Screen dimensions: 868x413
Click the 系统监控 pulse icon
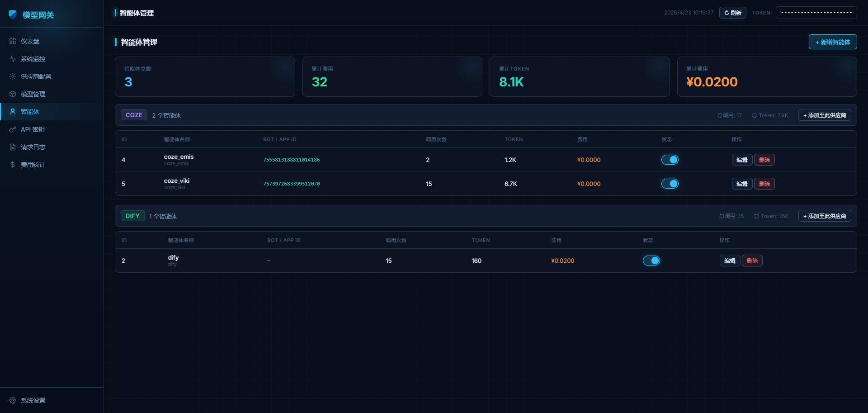click(x=13, y=59)
